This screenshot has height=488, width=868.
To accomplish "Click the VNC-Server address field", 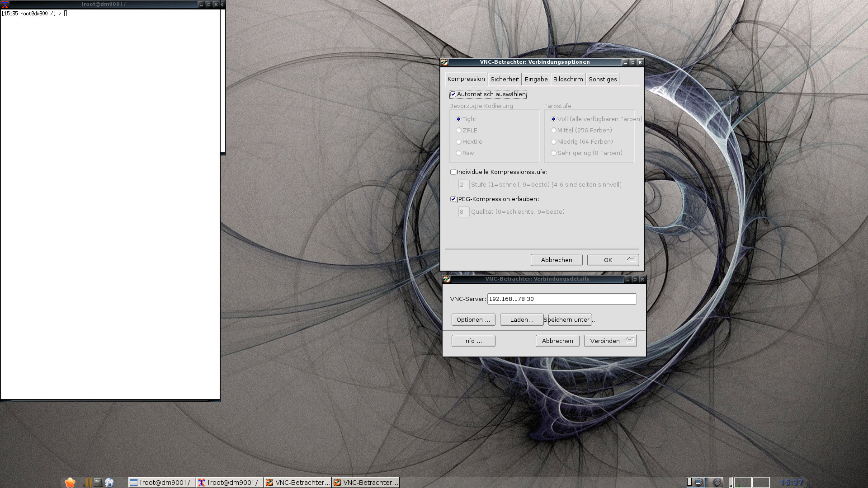I will click(561, 299).
